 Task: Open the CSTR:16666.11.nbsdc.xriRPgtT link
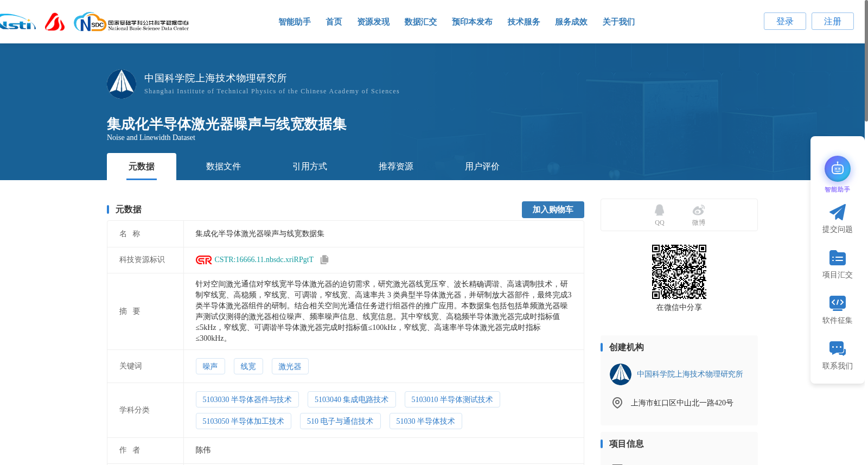(264, 260)
